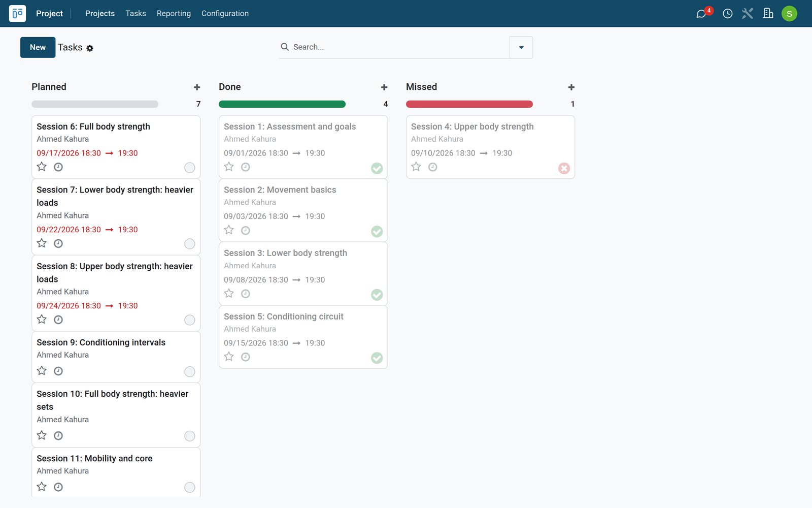The image size is (812, 508).
Task: Add a task in the Done column
Action: click(x=384, y=87)
